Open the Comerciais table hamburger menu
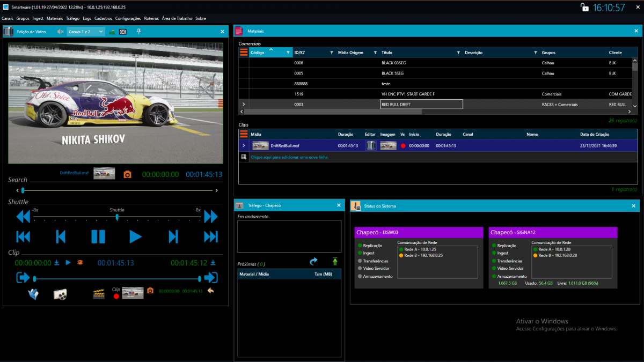Screen dimensions: 644x362 point(244,53)
